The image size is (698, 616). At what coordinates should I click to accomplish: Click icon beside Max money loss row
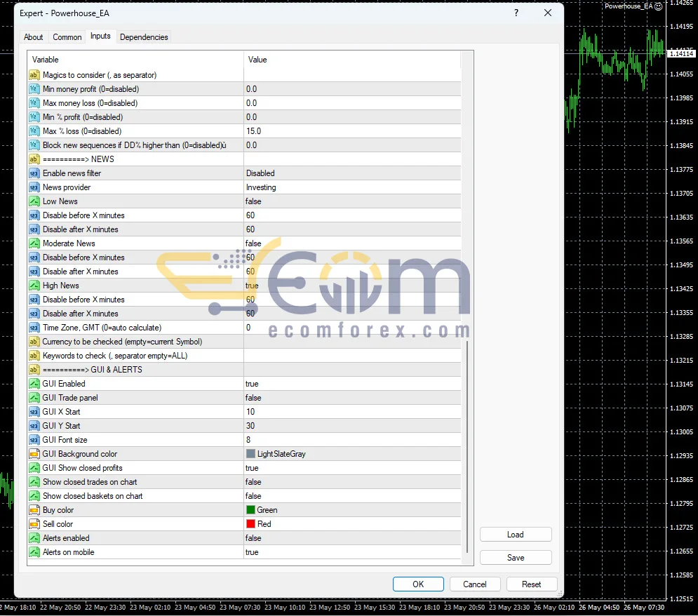point(34,103)
